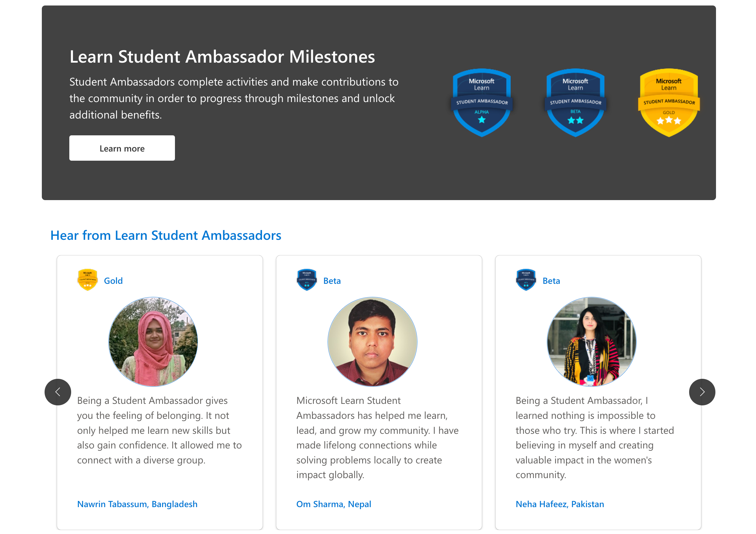The image size is (756, 534).
Task: Click the Learn more button
Action: (x=122, y=148)
